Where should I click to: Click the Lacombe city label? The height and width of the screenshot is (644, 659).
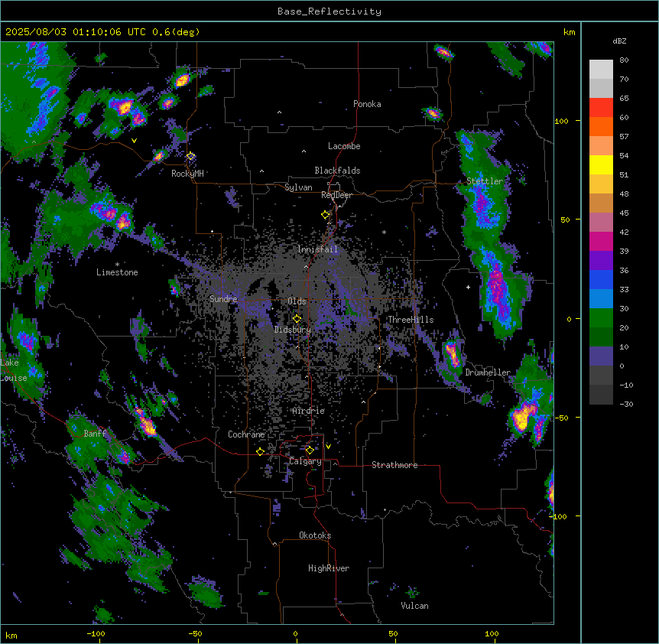tap(344, 146)
